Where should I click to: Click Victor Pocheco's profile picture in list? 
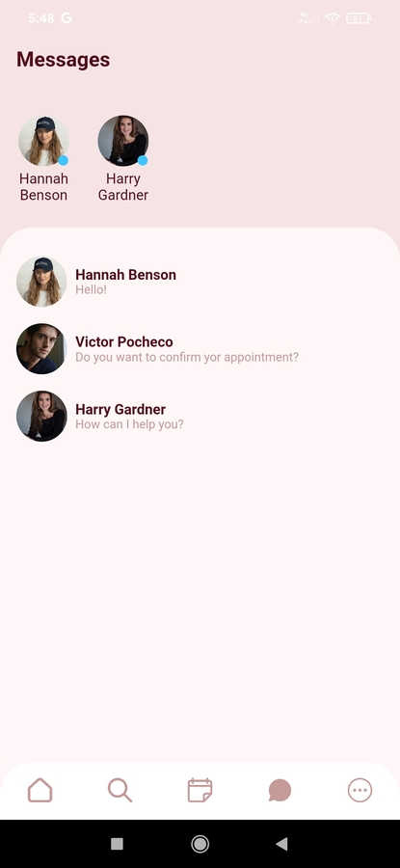pyautogui.click(x=41, y=349)
